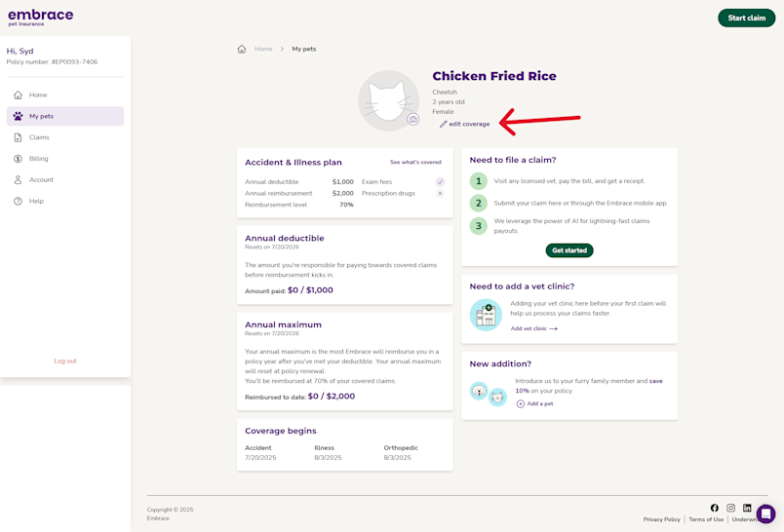Viewport: 784px width, 532px height.
Task: Open the Claims section in the sidebar
Action: tap(65, 137)
